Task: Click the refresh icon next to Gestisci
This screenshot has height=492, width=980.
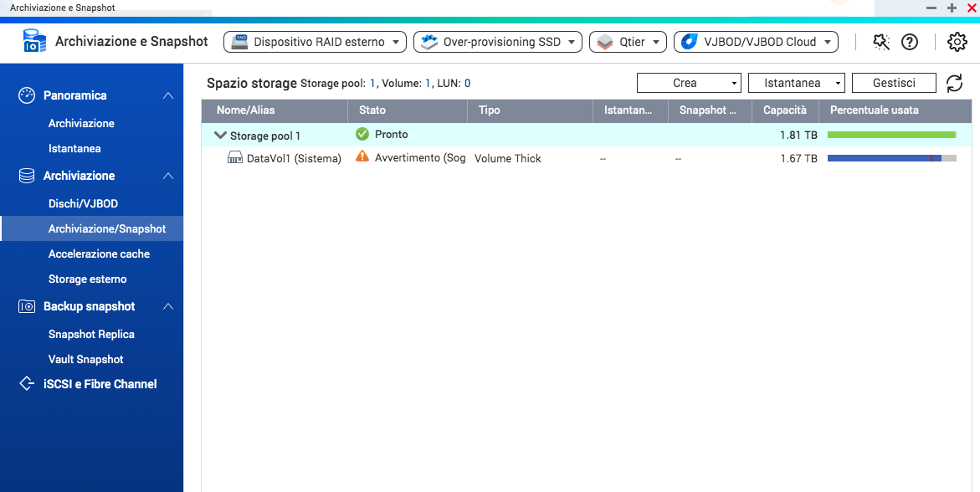Action: point(954,83)
